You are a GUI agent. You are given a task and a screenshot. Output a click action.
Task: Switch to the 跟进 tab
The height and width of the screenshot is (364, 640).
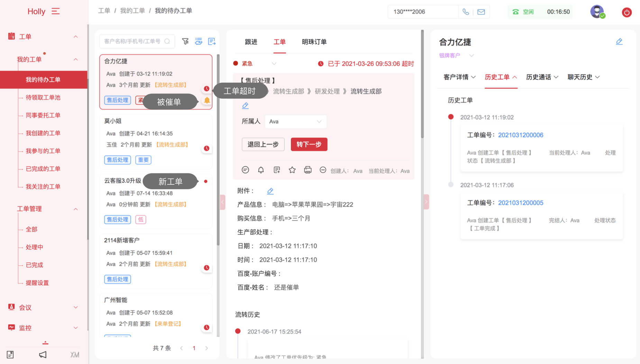[x=251, y=42]
